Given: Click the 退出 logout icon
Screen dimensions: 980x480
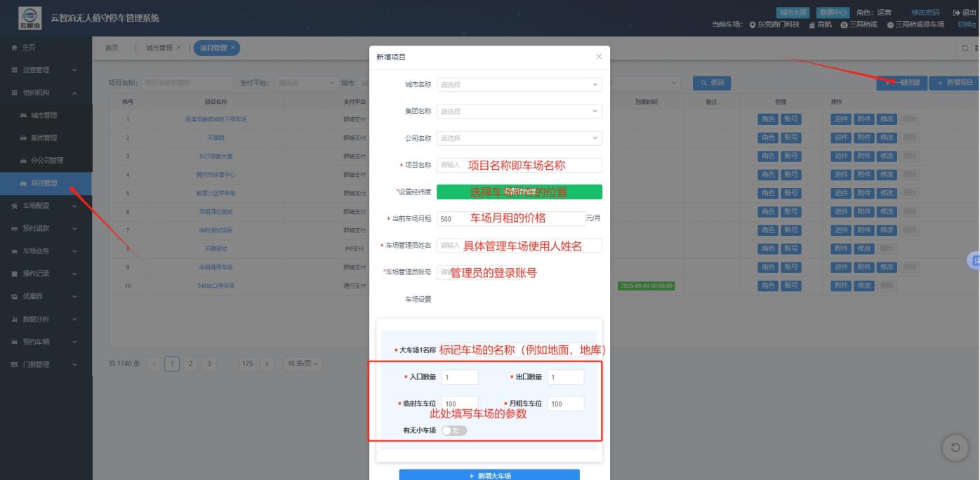Looking at the screenshot, I should tap(956, 13).
